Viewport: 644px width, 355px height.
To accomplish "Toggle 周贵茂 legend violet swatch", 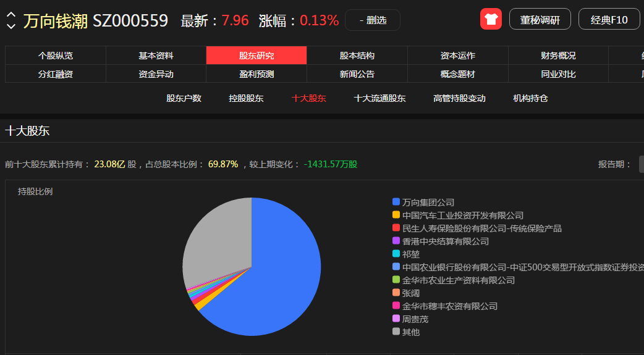I will click(x=396, y=319).
